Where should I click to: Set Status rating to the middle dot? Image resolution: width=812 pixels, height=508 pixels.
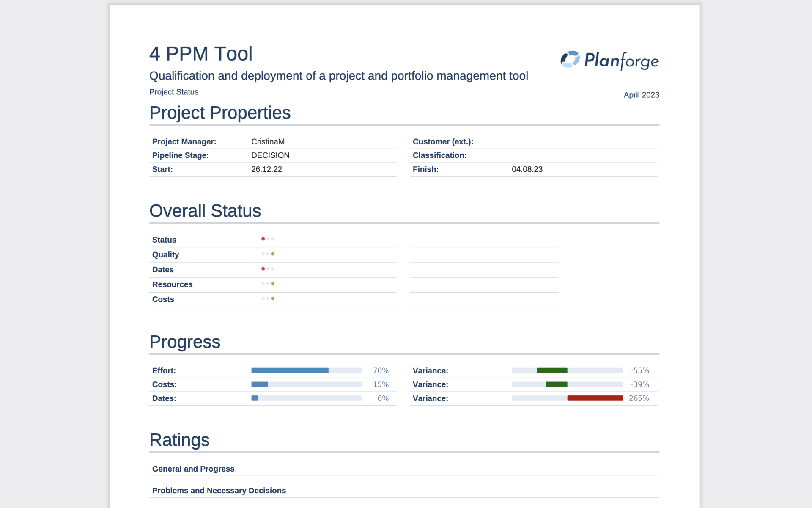pos(268,238)
